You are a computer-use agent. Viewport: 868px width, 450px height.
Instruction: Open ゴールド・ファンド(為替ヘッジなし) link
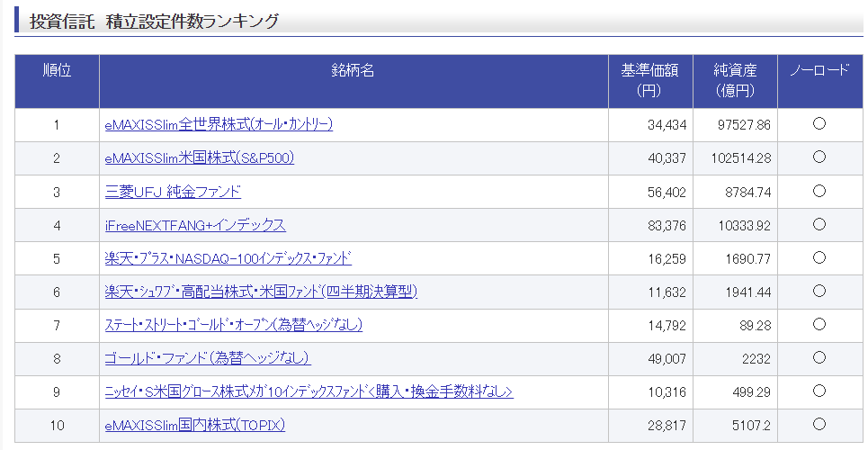coord(208,358)
